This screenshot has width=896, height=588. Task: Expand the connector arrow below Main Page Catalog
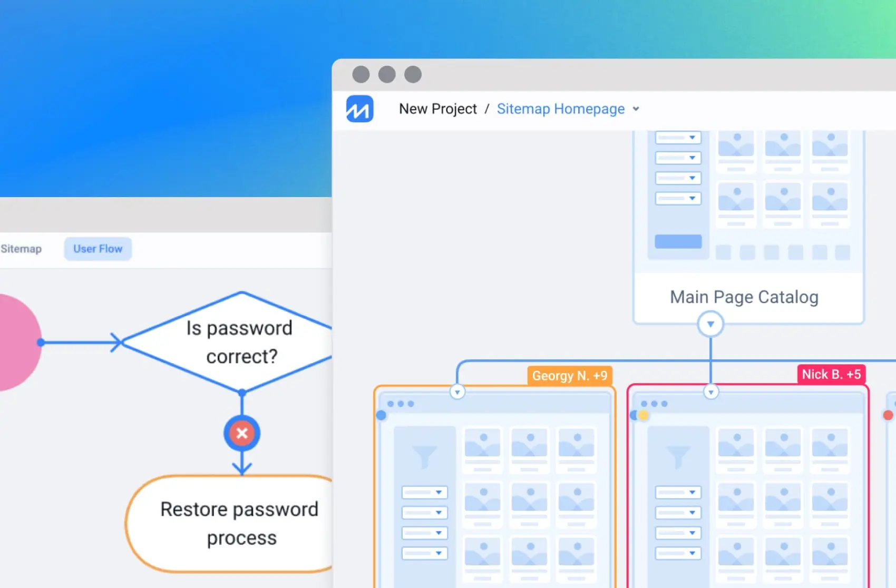(x=710, y=324)
